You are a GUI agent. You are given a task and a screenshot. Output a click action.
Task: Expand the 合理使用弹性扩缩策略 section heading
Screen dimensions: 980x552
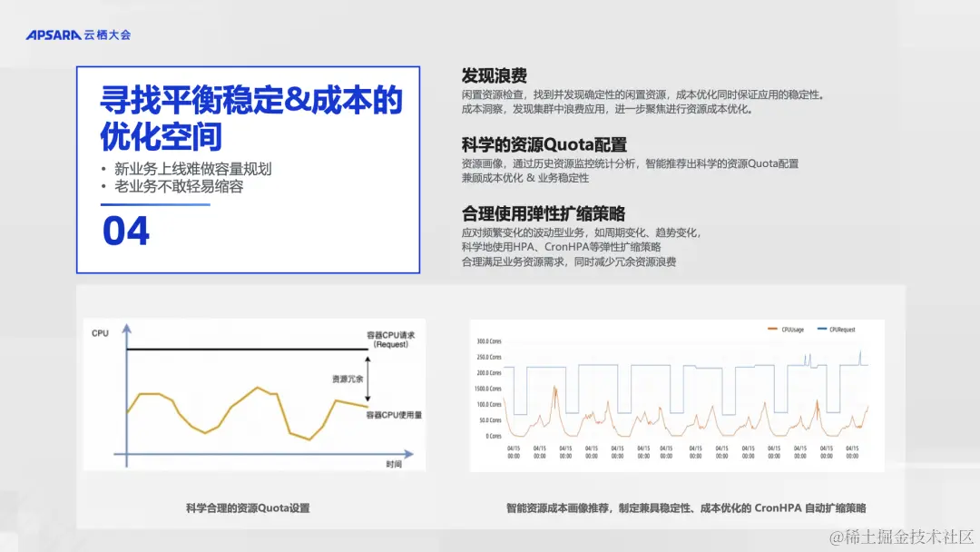(544, 213)
